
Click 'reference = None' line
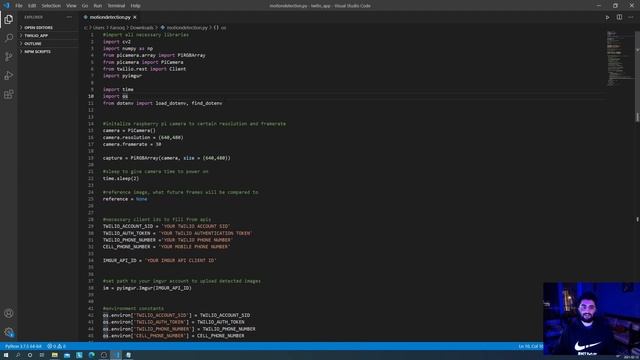tap(125, 199)
